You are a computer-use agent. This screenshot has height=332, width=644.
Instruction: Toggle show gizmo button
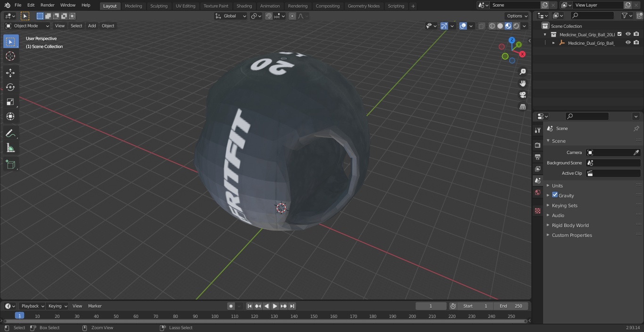pos(444,26)
